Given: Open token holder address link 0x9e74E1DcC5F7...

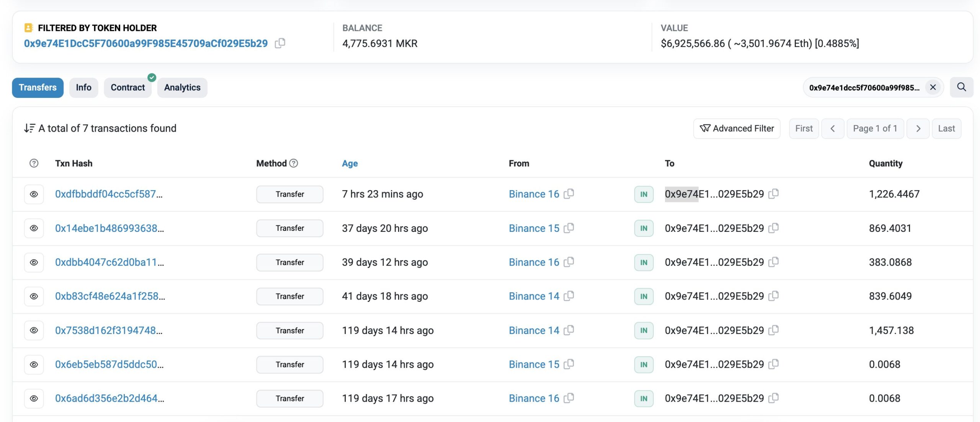Looking at the screenshot, I should (x=146, y=43).
